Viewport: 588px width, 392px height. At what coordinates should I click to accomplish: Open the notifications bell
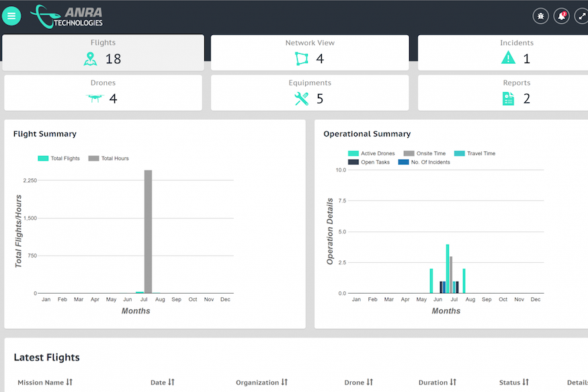[x=561, y=16]
